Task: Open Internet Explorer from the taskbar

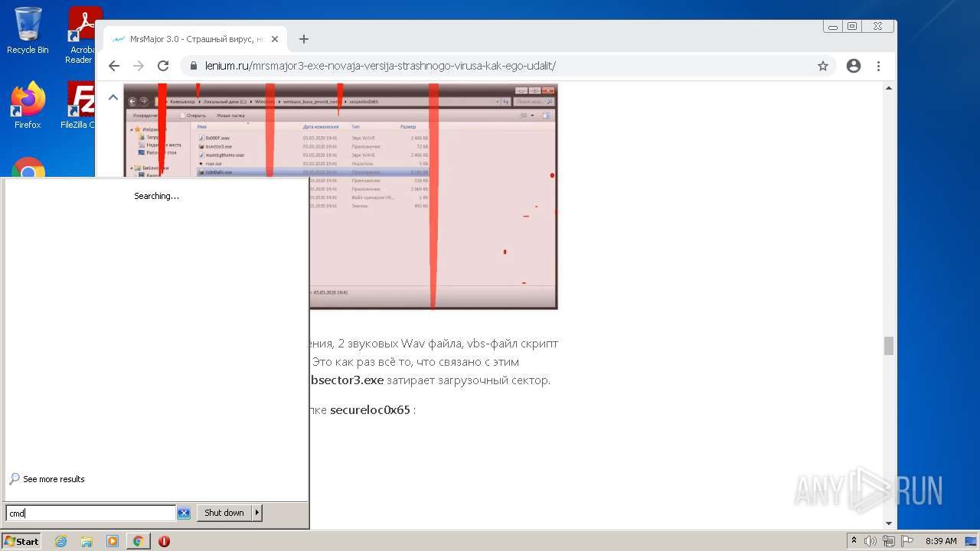Action: click(60, 541)
